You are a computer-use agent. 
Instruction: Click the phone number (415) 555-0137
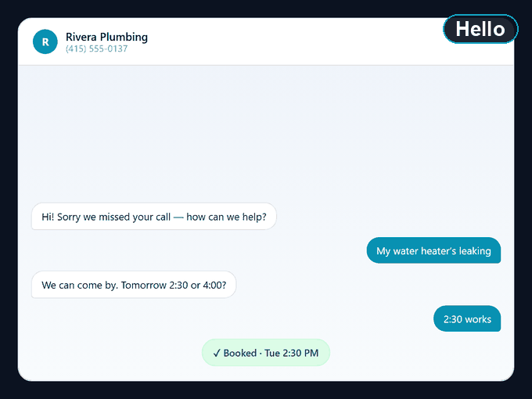pos(97,49)
